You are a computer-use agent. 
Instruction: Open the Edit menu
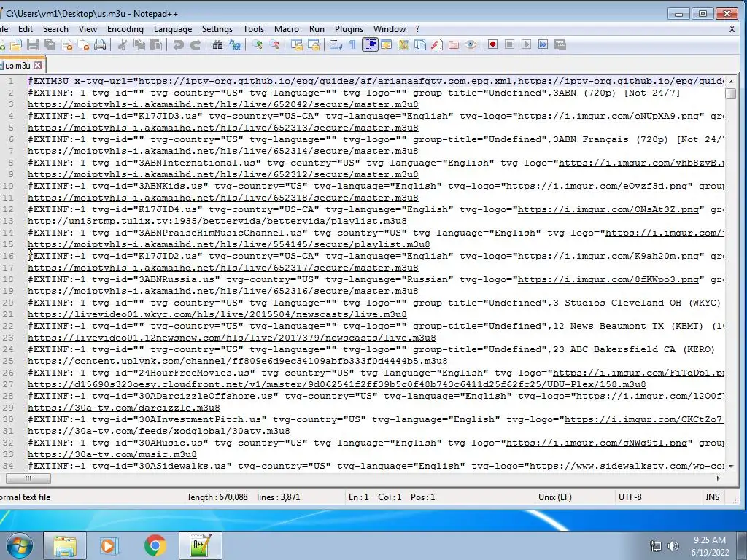[x=26, y=29]
